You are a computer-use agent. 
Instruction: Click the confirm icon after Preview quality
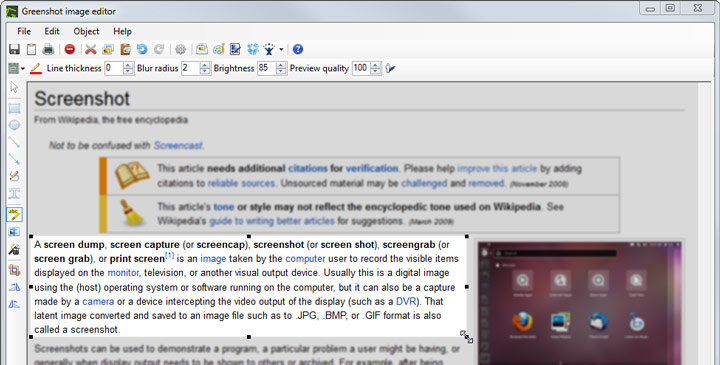pyautogui.click(x=390, y=68)
